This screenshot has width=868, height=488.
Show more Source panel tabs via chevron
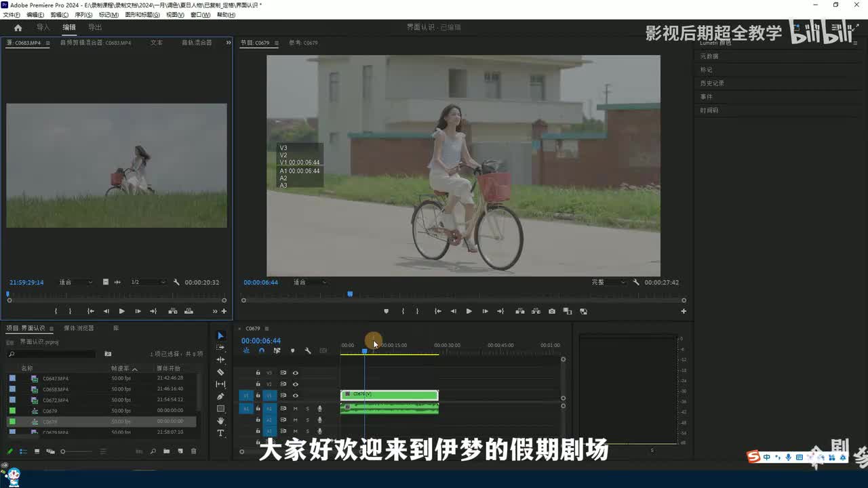click(227, 43)
